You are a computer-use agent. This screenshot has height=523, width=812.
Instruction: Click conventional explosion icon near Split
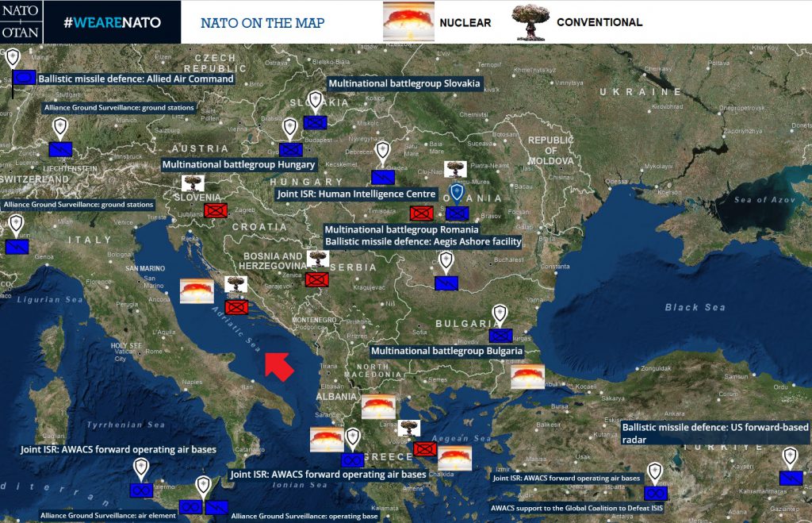(236, 284)
